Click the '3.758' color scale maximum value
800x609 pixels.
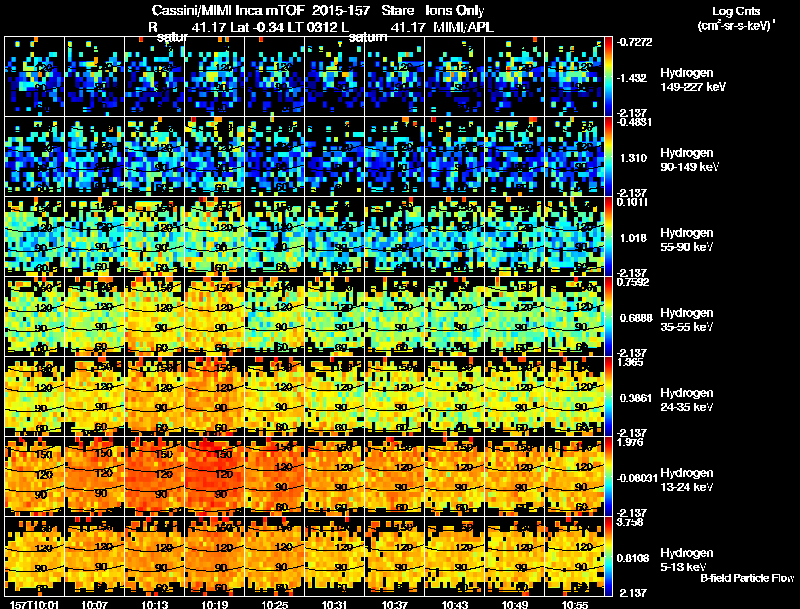[x=630, y=522]
